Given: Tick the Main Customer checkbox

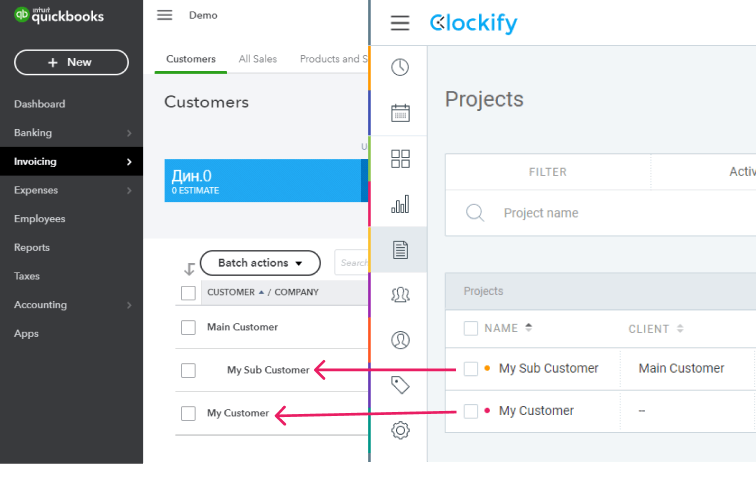Looking at the screenshot, I should click(x=188, y=327).
